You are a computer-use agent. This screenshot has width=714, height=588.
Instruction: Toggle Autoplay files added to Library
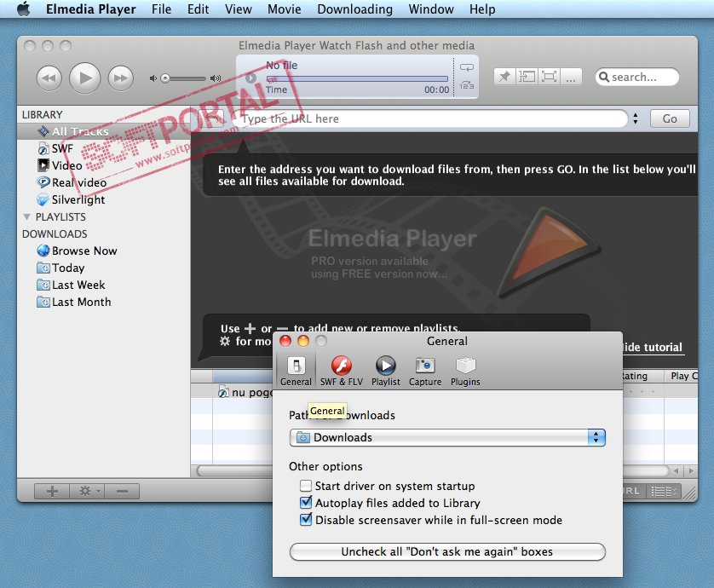pos(306,503)
